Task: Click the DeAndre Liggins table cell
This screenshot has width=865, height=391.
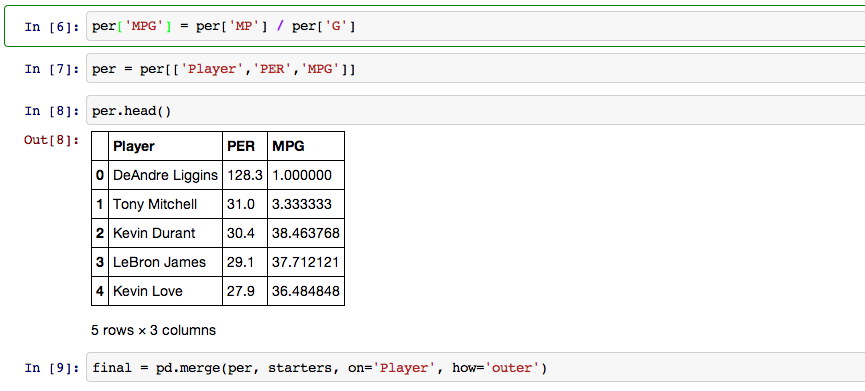Action: click(165, 175)
